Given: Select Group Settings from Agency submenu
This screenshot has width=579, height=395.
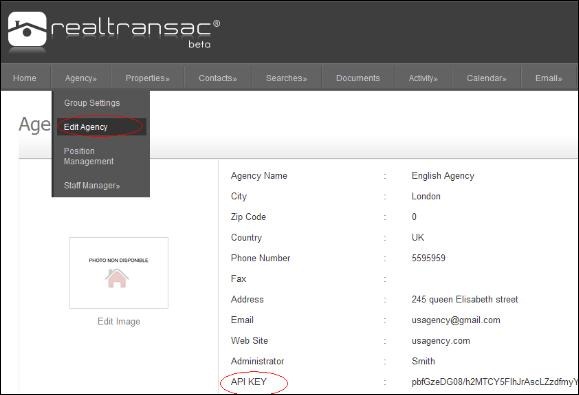Looking at the screenshot, I should pyautogui.click(x=92, y=103).
